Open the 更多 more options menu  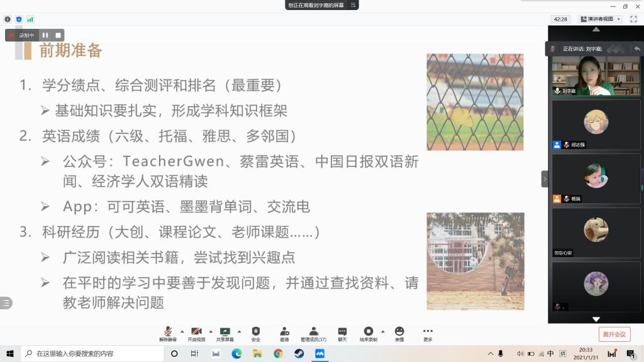(428, 333)
